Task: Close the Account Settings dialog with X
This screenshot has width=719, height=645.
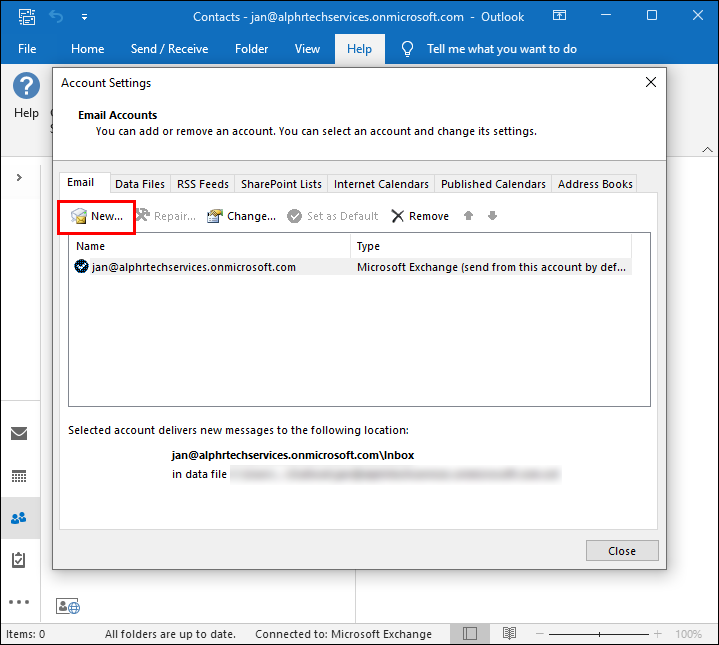Action: (x=651, y=83)
